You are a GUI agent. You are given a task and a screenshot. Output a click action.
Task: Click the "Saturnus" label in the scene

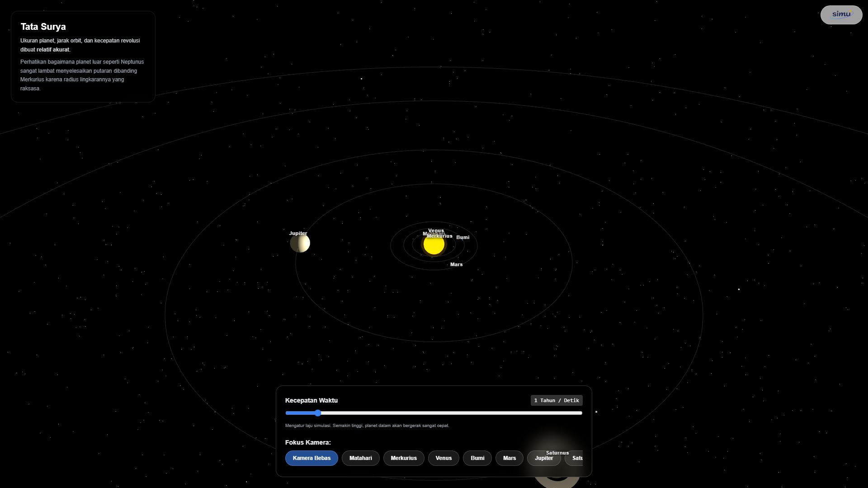[557, 453]
